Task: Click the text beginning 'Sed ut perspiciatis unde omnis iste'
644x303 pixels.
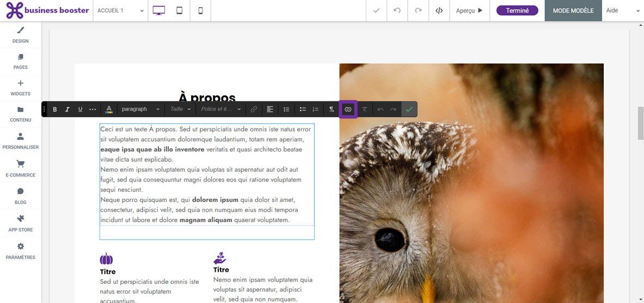Action: click(150, 292)
